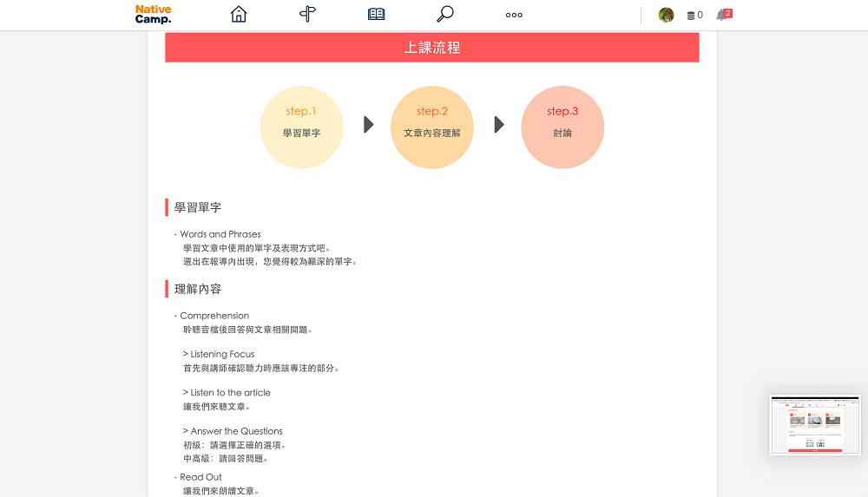Click the 初級：請選擇正確的選項 line

click(234, 445)
